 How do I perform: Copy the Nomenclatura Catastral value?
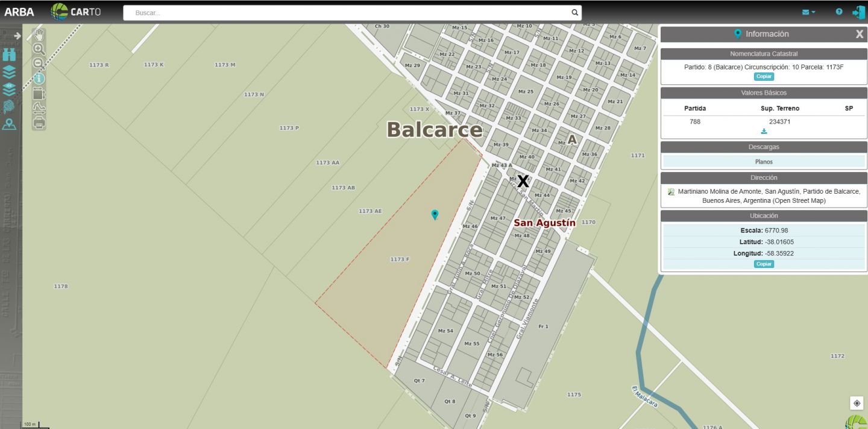click(764, 77)
